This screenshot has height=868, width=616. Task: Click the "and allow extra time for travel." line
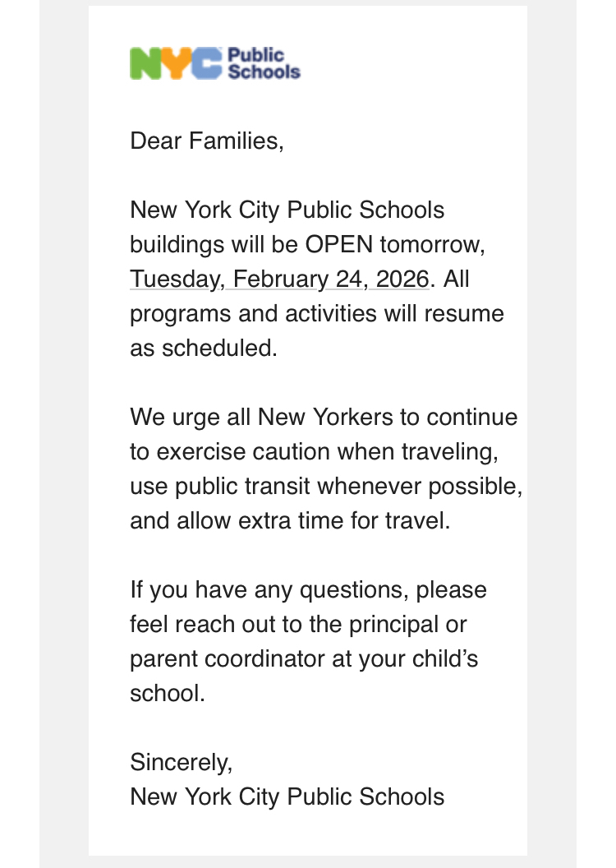tap(290, 521)
